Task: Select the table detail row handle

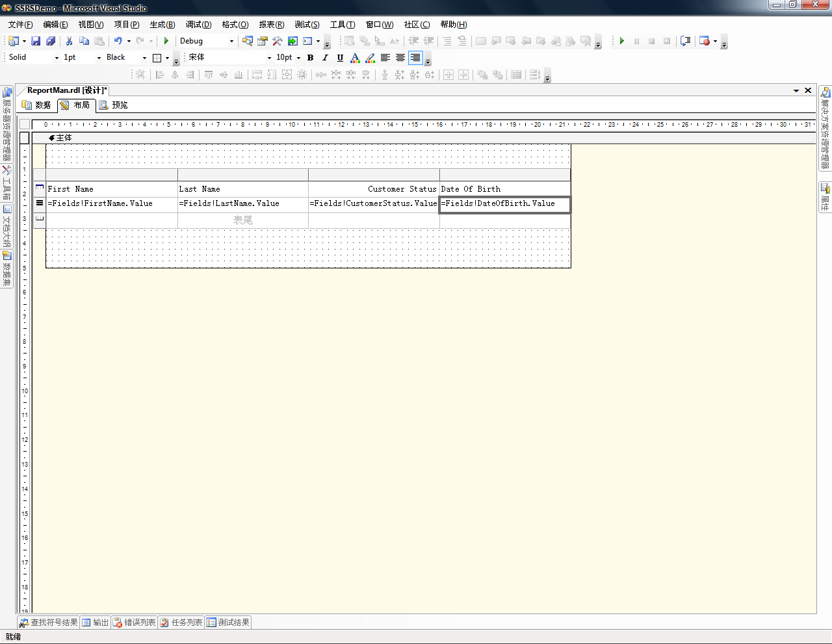Action: [40, 204]
